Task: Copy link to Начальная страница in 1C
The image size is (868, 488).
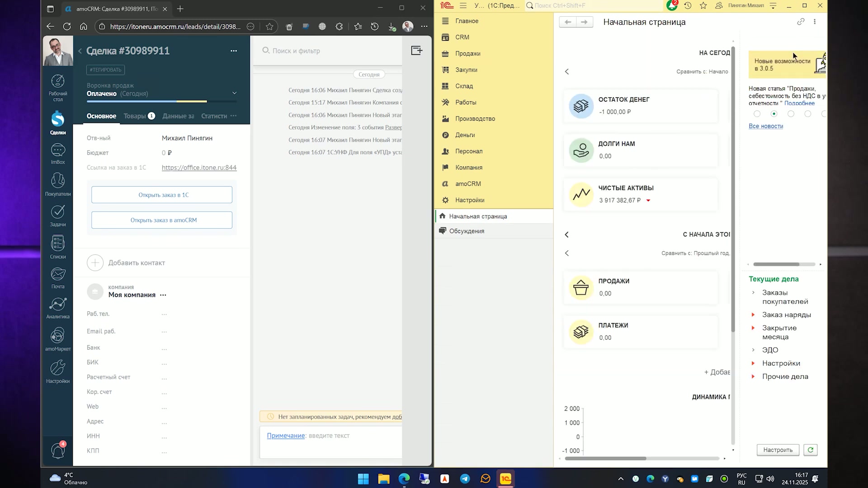Action: coord(801,22)
